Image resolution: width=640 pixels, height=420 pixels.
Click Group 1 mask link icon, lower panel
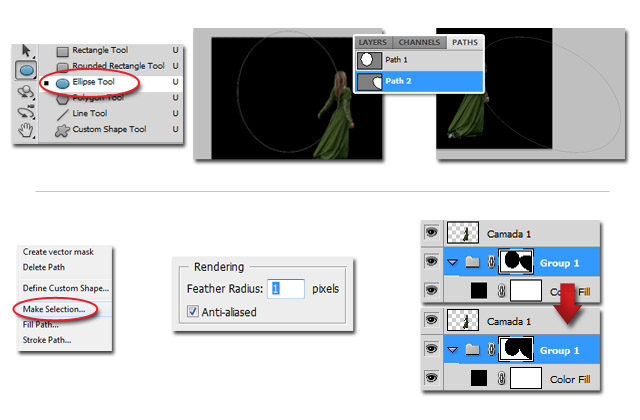pyautogui.click(x=492, y=349)
